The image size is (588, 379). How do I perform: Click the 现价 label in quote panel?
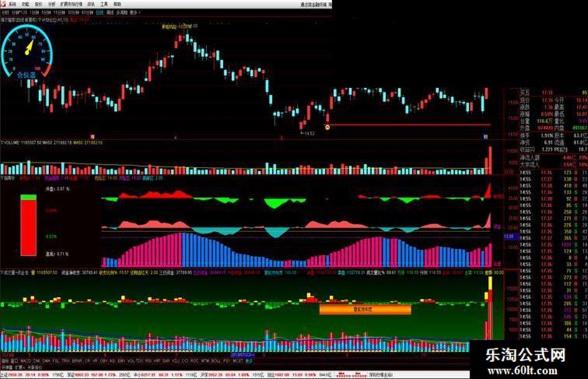525,100
